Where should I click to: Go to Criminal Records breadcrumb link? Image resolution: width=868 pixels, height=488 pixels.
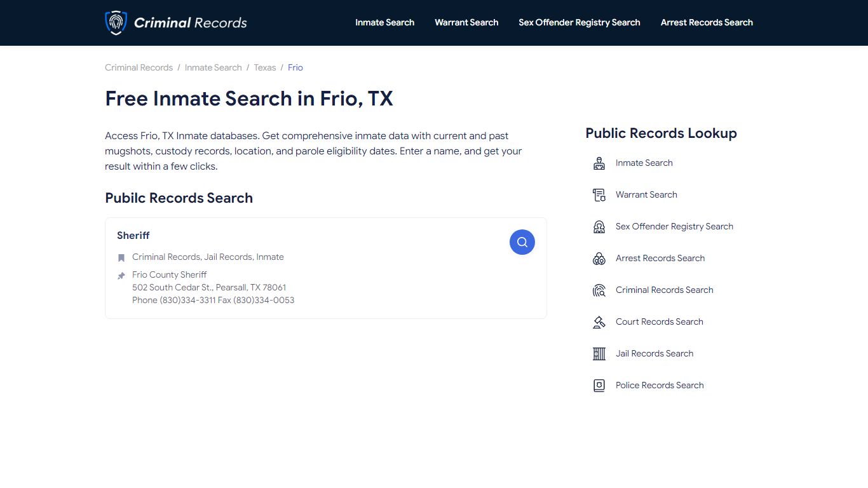(x=139, y=67)
